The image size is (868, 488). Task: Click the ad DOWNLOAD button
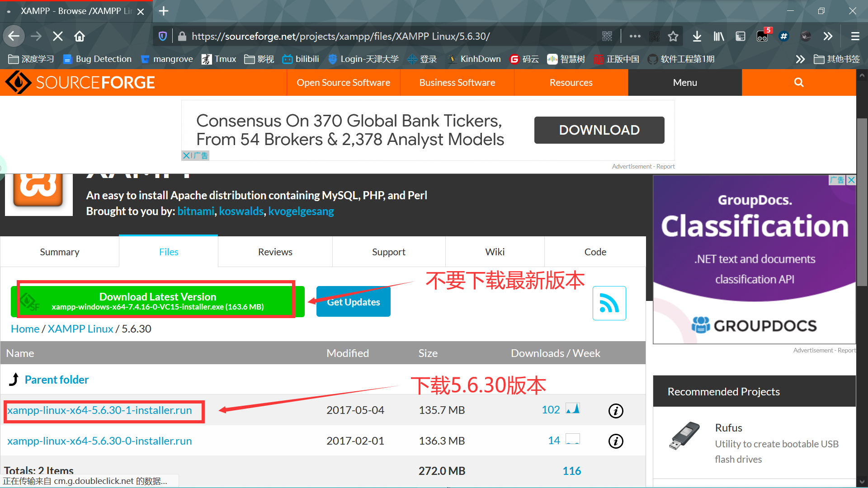pos(599,130)
